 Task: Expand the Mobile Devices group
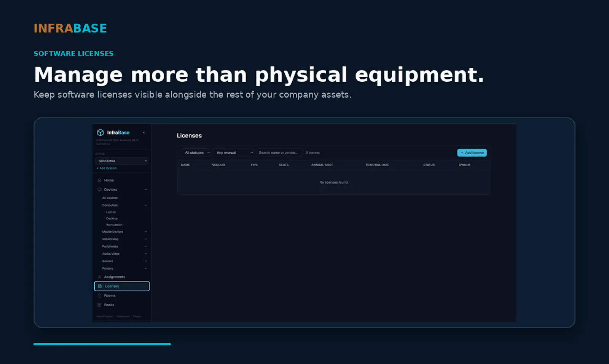146,232
